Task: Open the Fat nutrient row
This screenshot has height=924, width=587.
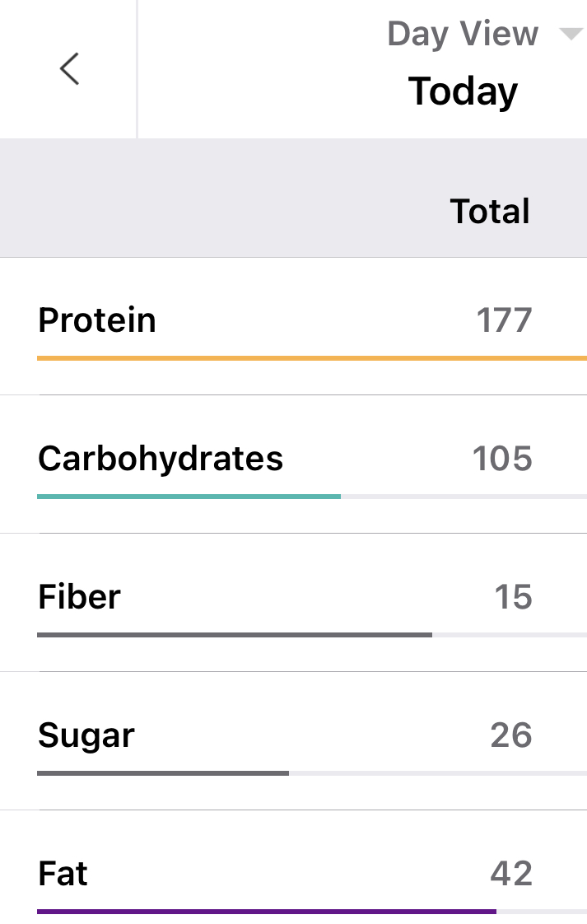Action: 63,873
